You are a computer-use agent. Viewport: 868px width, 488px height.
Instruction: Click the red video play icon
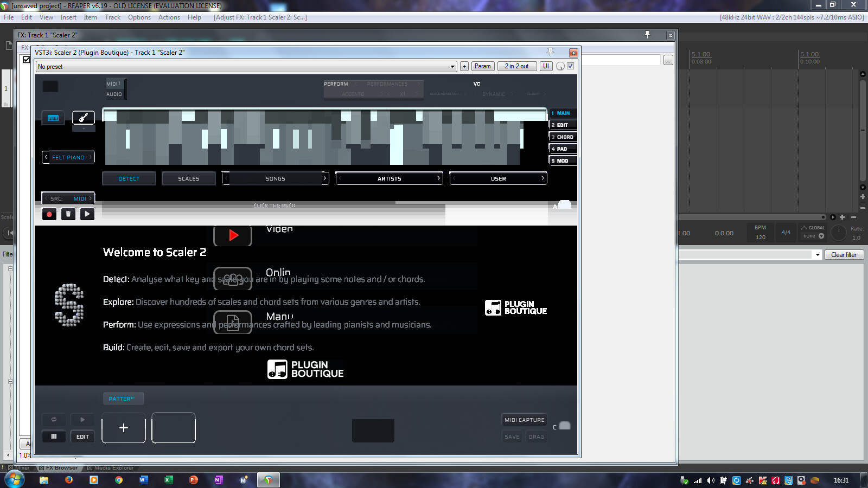click(233, 235)
